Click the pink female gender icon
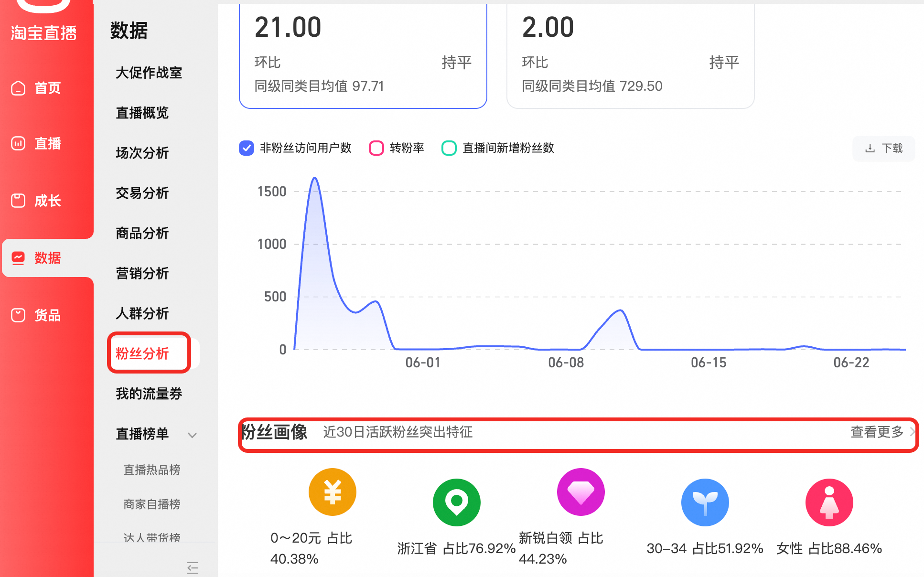 829,502
